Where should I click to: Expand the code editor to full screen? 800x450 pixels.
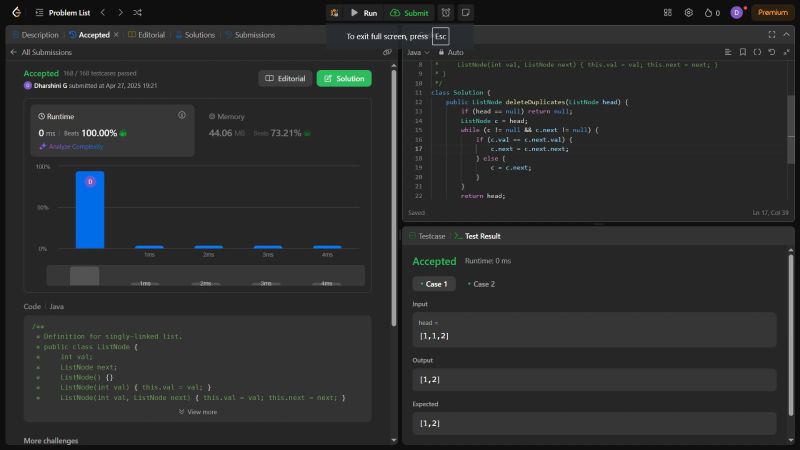(786, 52)
